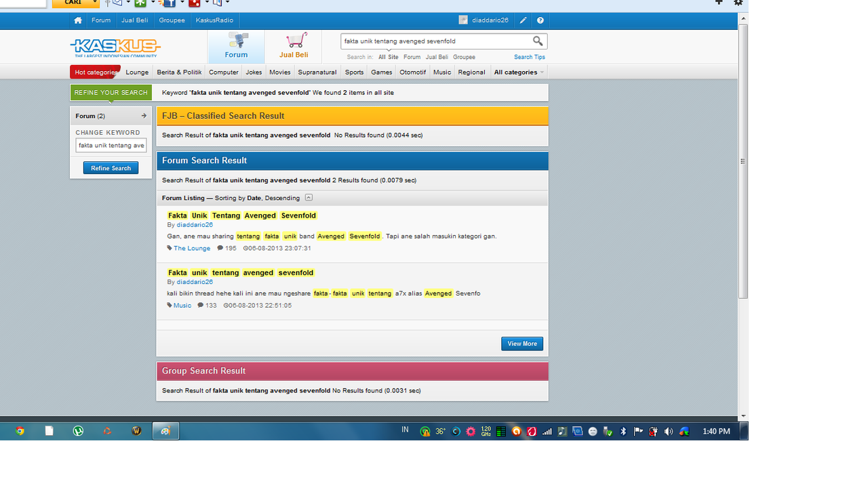The image size is (868, 488).
Task: Open the Computer category
Action: click(x=224, y=72)
